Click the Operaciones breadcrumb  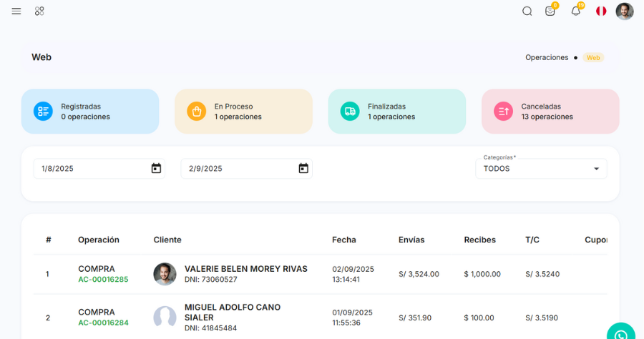point(547,57)
